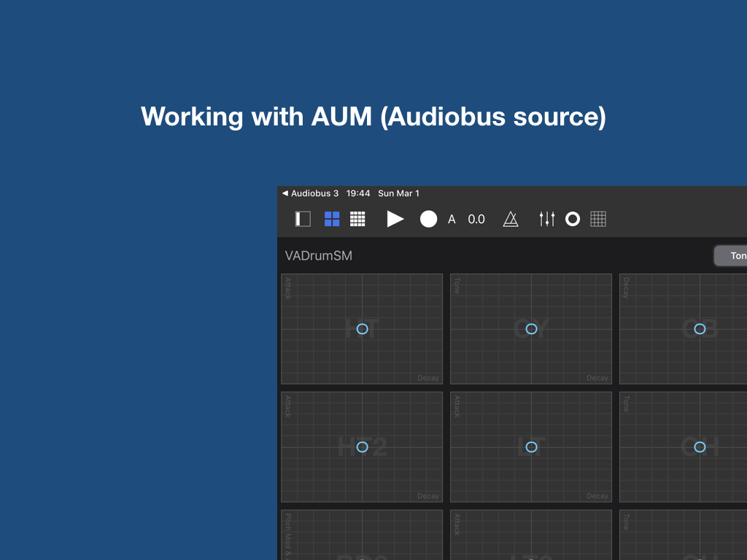Click the 0.0 position readout

pos(476,219)
